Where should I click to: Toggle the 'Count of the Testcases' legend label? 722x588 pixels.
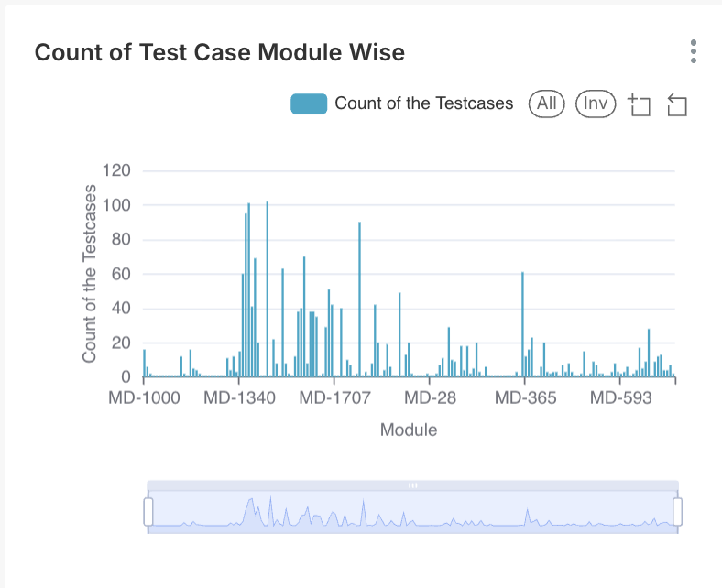click(x=424, y=103)
